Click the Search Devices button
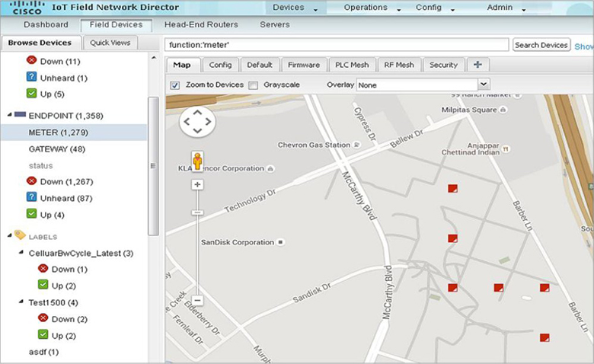The width and height of the screenshot is (594, 364). point(541,45)
